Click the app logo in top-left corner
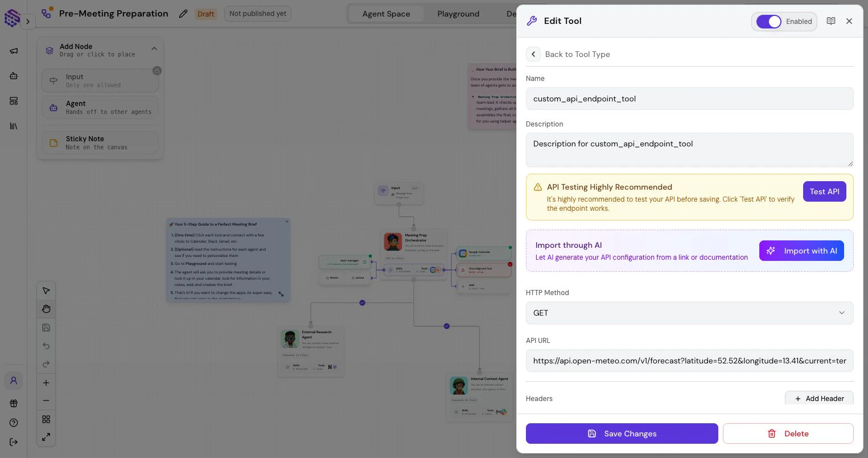The width and height of the screenshot is (868, 458). click(x=12, y=18)
